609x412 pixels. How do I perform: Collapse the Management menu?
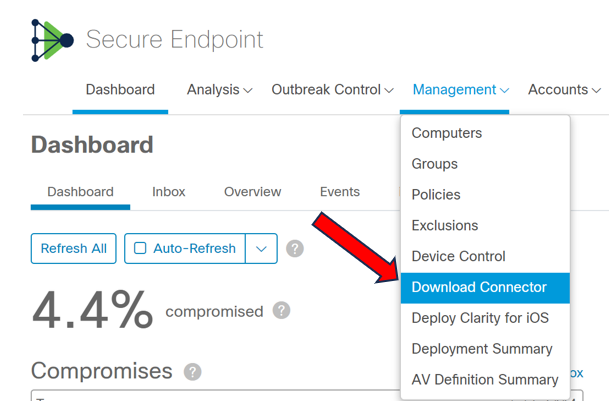tap(460, 90)
